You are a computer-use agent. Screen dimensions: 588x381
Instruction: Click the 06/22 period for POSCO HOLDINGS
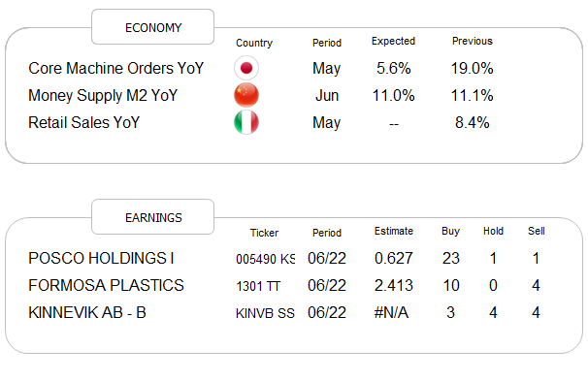click(327, 258)
